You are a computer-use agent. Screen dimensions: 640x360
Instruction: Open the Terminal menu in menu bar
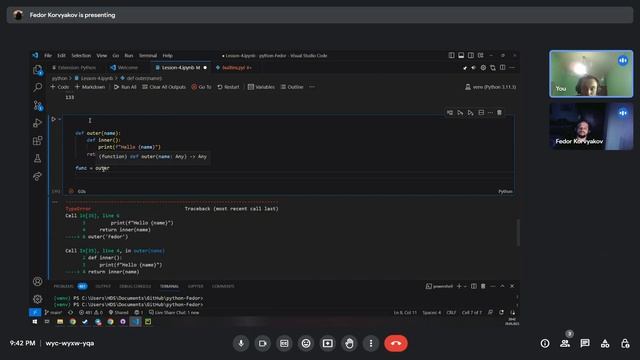(x=148, y=56)
